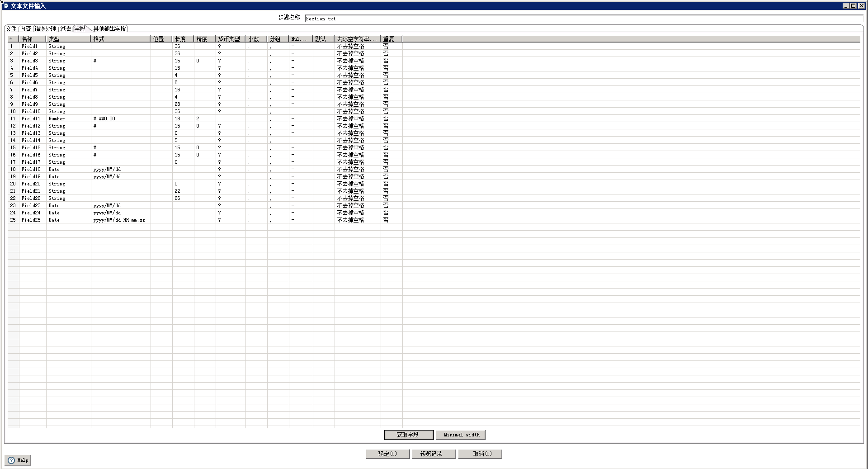868x469 pixels.
Task: Click the window title bar icon
Action: [x=5, y=5]
